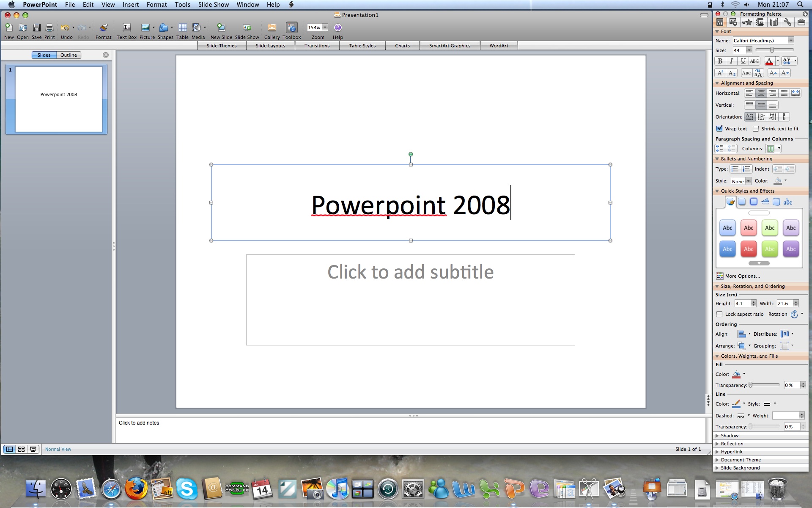This screenshot has width=812, height=508.
Task: Open the Insert menu
Action: coord(131,5)
